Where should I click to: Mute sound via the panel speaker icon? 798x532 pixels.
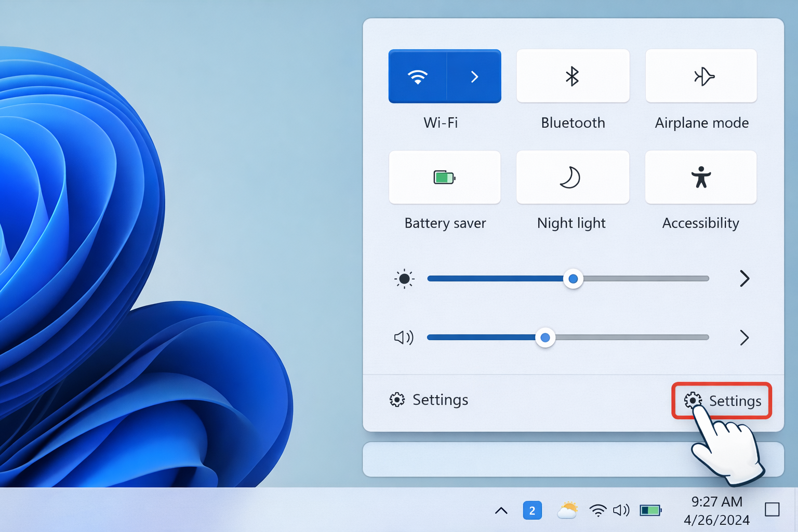pos(404,338)
